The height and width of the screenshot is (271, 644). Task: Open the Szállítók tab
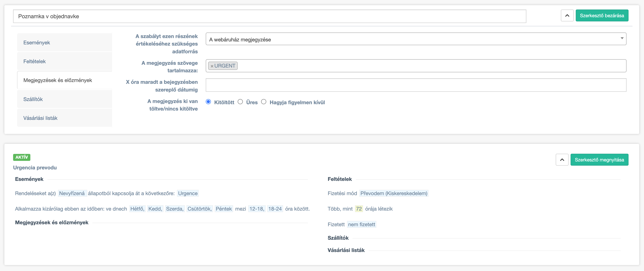(x=64, y=99)
